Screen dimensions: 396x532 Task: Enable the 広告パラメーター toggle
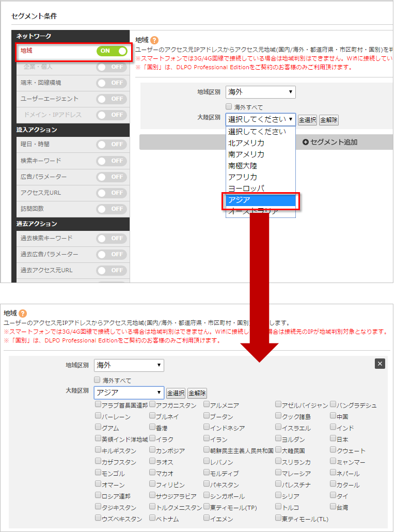coord(112,177)
